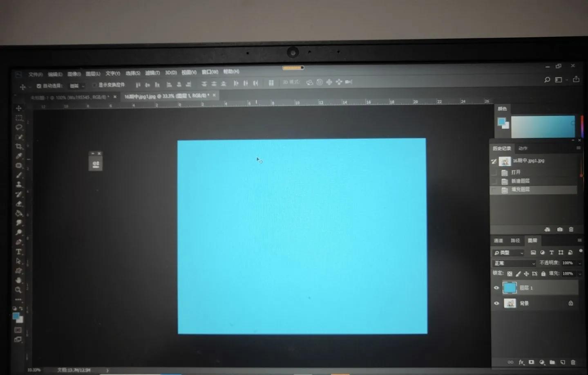Click the foreground color swatch in toolbar
Viewport: 588px width, 375px height.
point(16,316)
